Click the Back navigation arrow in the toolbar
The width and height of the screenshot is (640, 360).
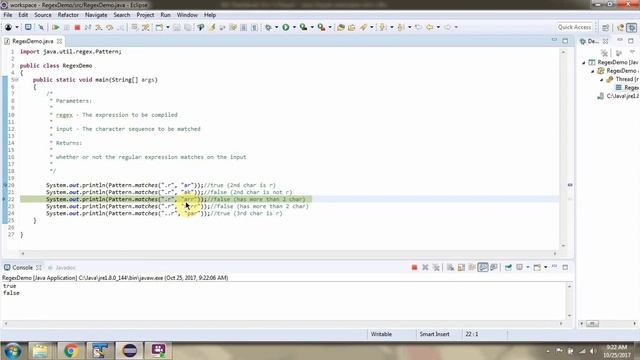[x=429, y=27]
